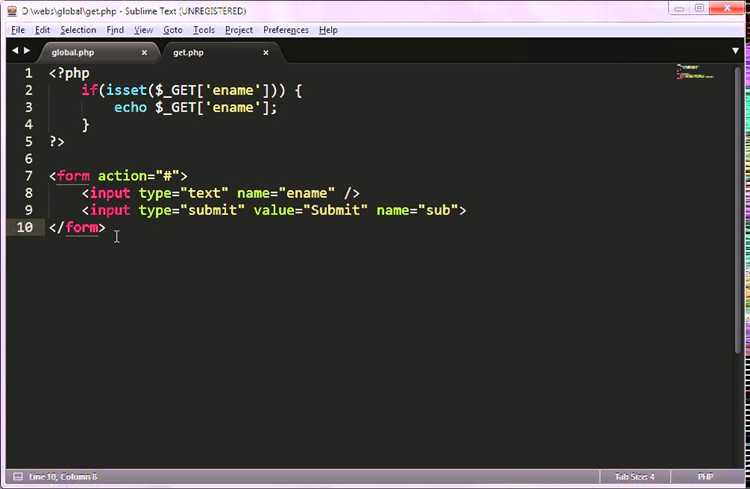Click the tab scroll left arrow
The height and width of the screenshot is (489, 750).
coord(15,50)
